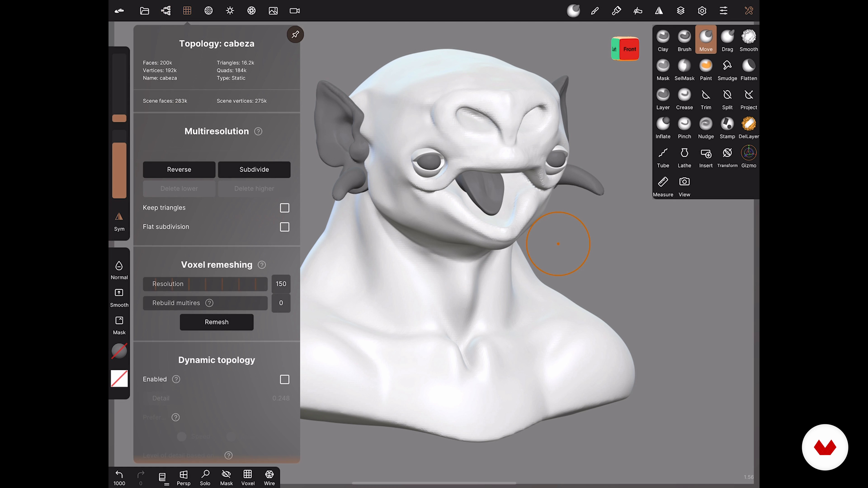Open the Settings gear menu
This screenshot has height=488, width=868.
(x=702, y=11)
